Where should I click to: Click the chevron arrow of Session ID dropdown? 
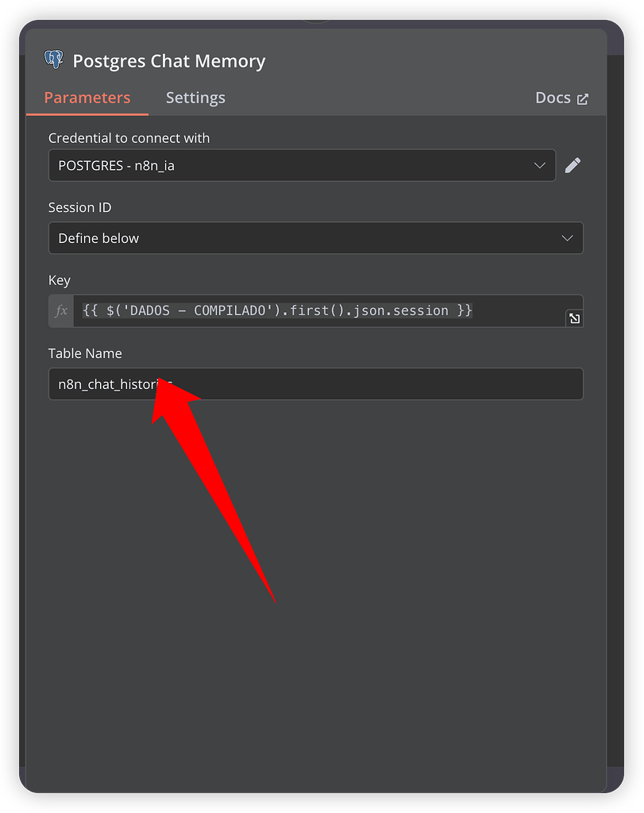(567, 238)
